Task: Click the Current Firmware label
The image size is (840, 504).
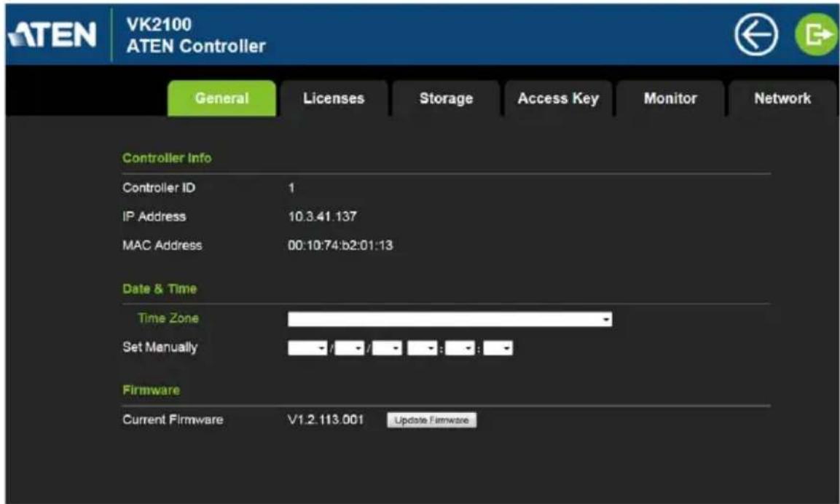Action: [x=173, y=420]
